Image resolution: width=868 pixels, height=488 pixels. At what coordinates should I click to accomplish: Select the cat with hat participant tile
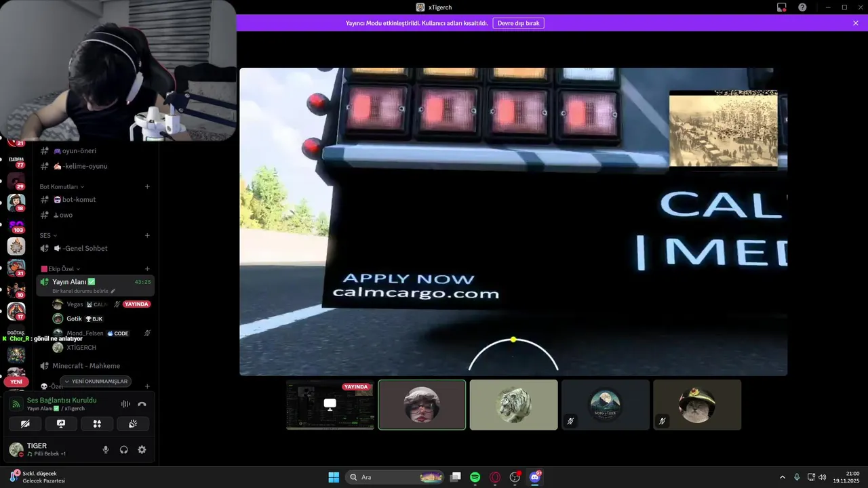(x=697, y=405)
